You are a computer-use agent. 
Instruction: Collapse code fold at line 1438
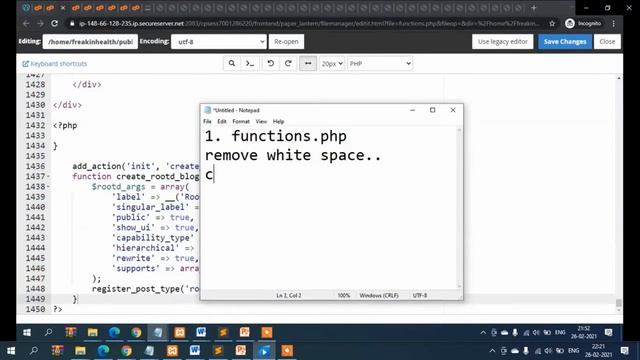[48, 187]
